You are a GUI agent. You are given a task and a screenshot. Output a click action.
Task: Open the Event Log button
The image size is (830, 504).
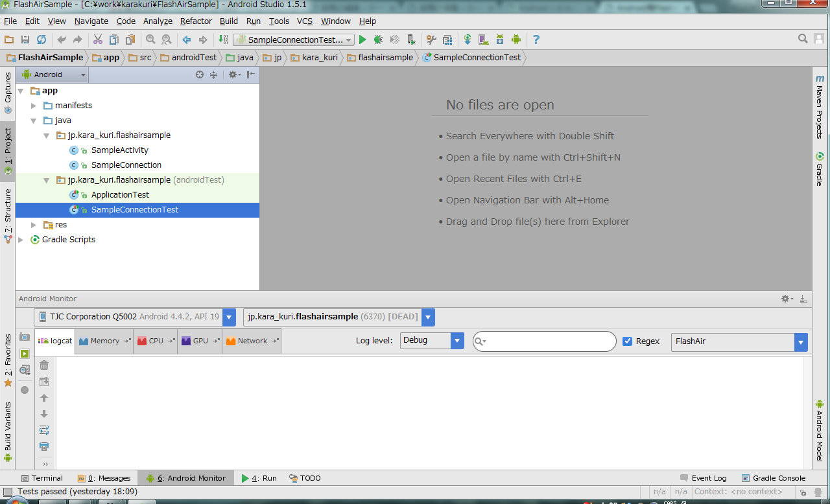(704, 478)
